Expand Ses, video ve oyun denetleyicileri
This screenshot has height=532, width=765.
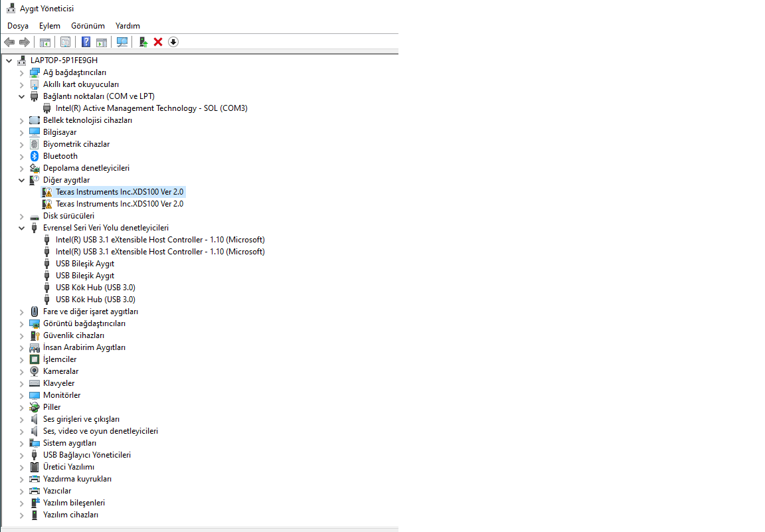(21, 432)
